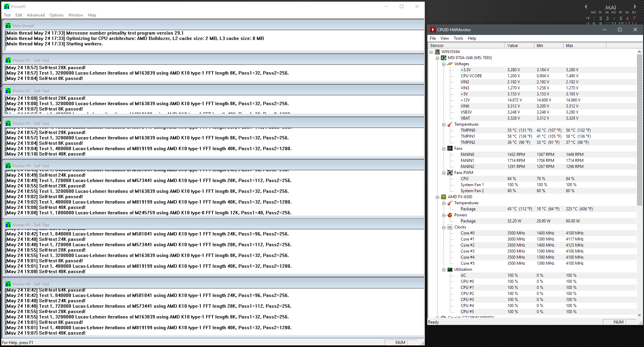This screenshot has height=347, width=644.
Task: Click the HWMonitor vertical scrollbar thumb
Action: (639, 130)
